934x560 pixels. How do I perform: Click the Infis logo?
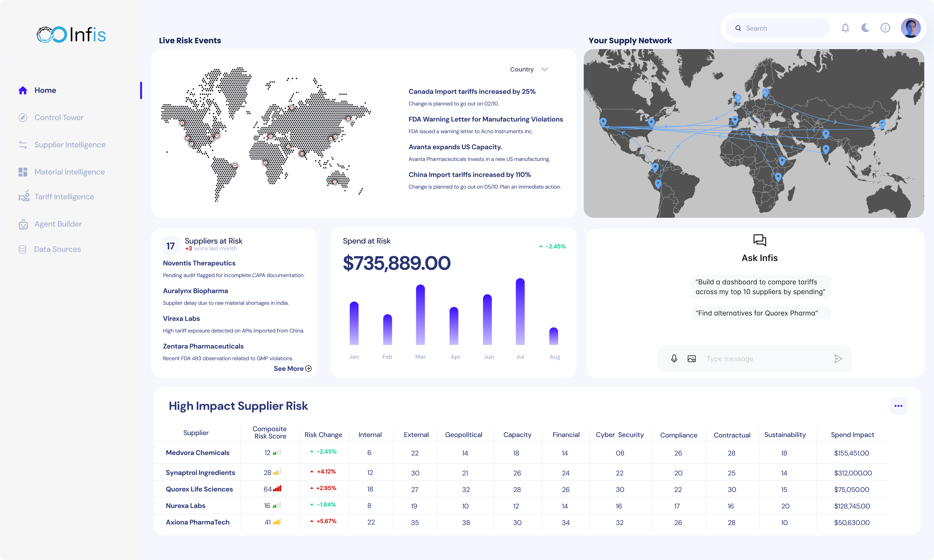(71, 34)
